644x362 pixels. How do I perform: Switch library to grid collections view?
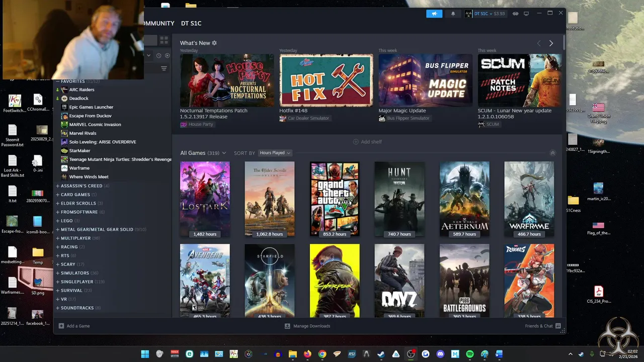point(164,40)
